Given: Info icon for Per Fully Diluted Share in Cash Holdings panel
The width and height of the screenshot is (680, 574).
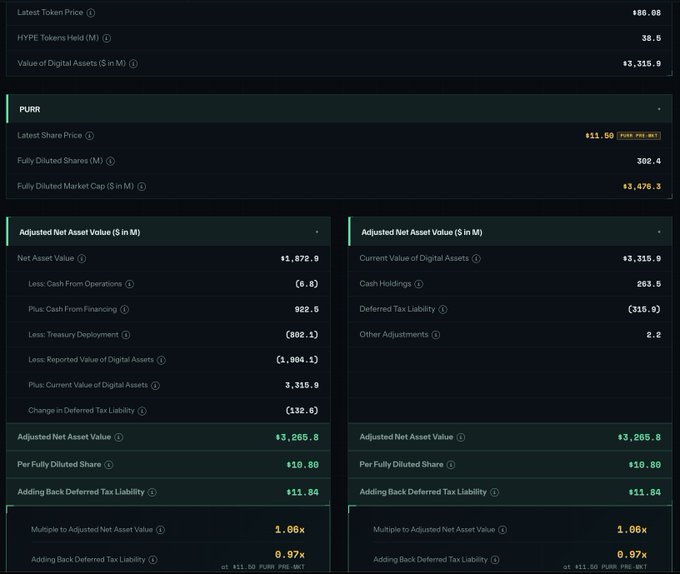Looking at the screenshot, I should coord(451,465).
